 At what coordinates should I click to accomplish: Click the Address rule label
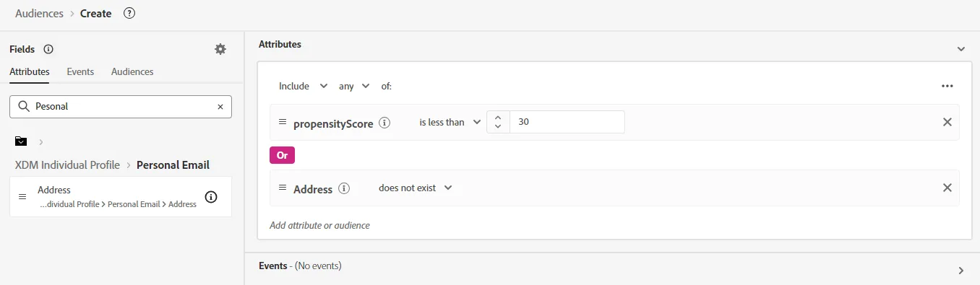click(313, 189)
